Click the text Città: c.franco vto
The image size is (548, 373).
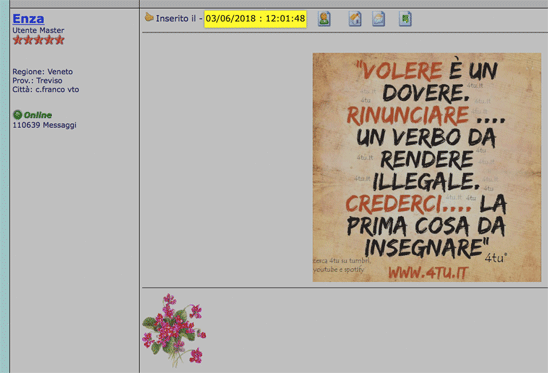[x=46, y=89]
